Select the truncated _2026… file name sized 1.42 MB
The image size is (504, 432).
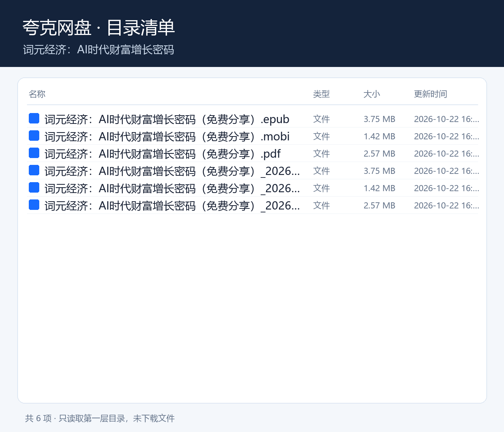[x=172, y=188]
